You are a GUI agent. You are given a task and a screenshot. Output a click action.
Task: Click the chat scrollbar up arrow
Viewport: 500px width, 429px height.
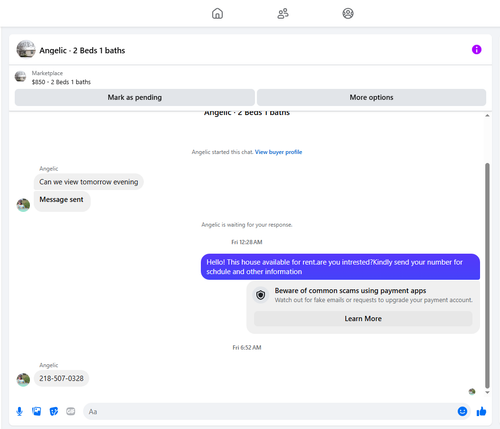pos(487,116)
